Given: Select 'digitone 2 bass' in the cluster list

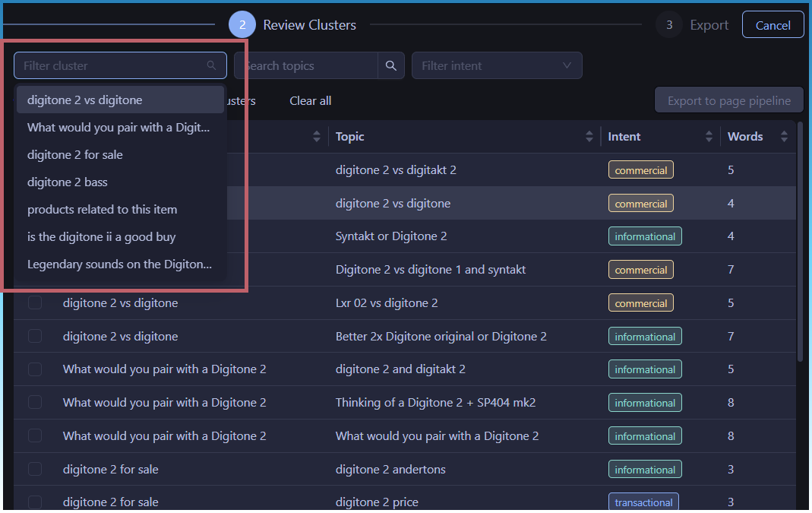Looking at the screenshot, I should 68,182.
